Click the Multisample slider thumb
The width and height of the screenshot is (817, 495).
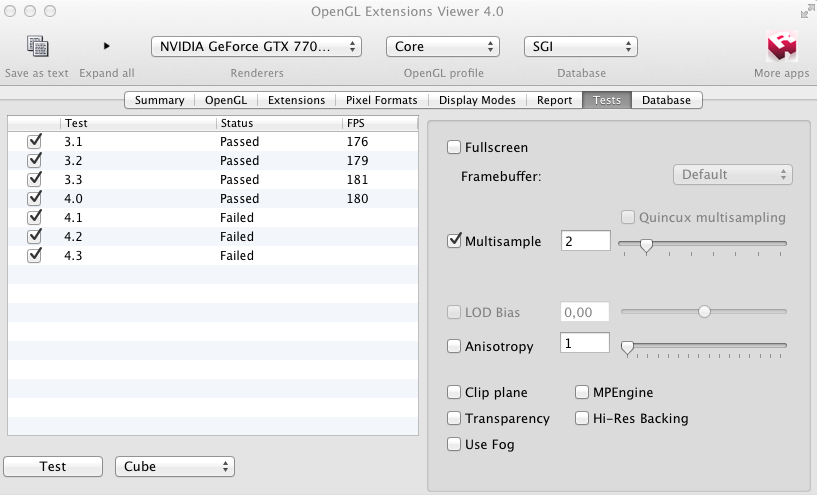[646, 245]
